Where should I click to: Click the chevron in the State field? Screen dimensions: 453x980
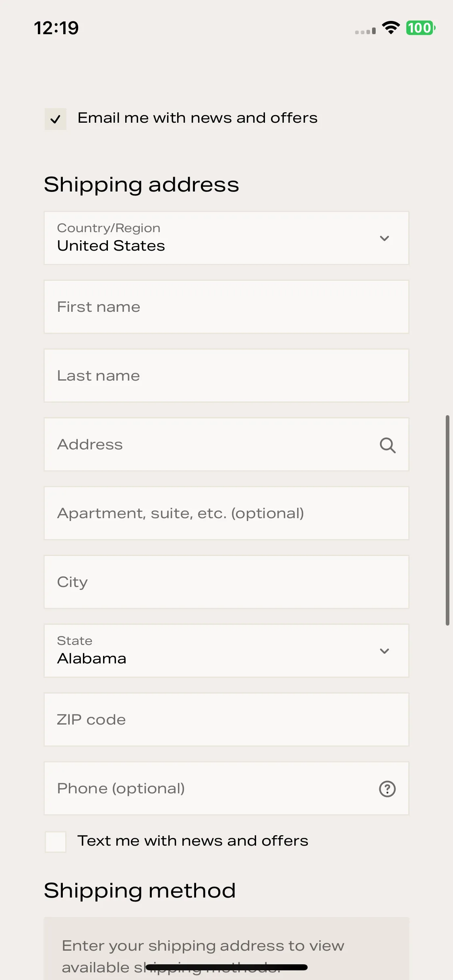point(385,651)
